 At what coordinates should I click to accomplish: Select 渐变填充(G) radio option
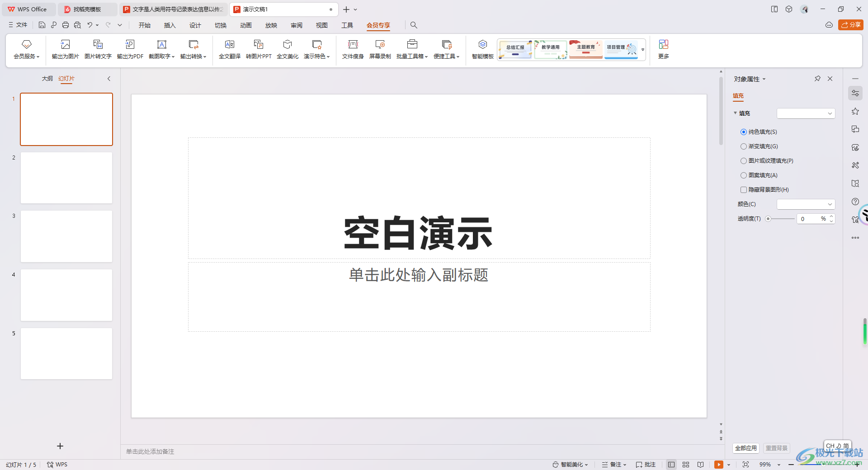click(743, 146)
